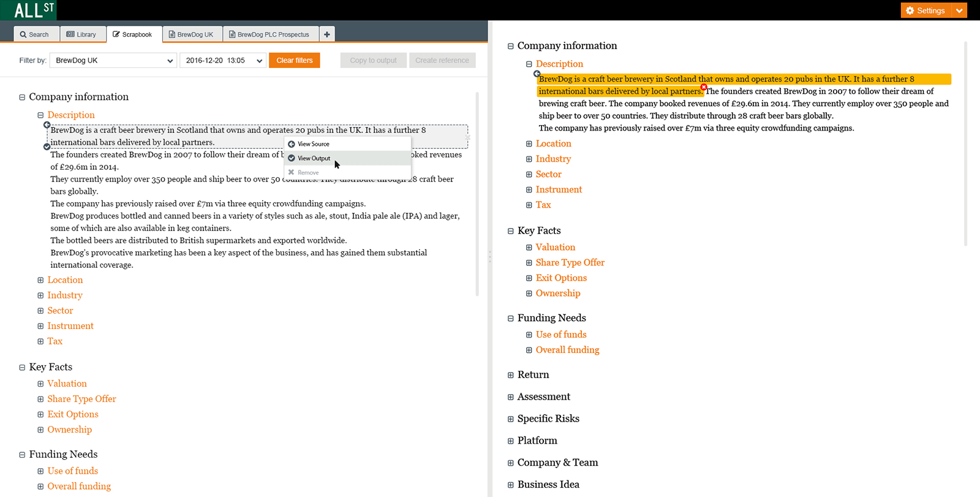Click the left panel vertical scrollbar
980x497 pixels.
[477, 194]
